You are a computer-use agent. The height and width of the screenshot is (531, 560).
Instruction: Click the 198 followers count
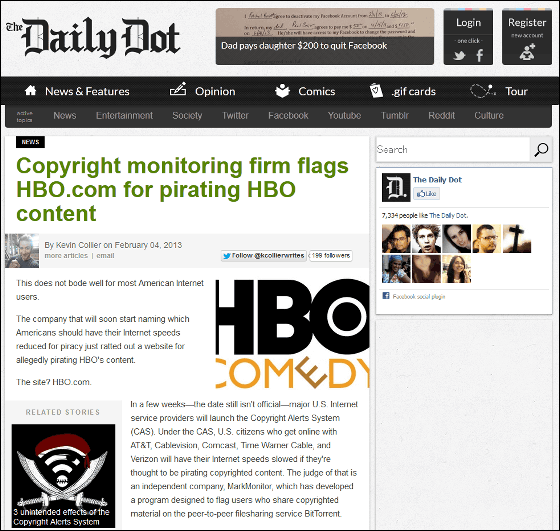click(x=330, y=256)
